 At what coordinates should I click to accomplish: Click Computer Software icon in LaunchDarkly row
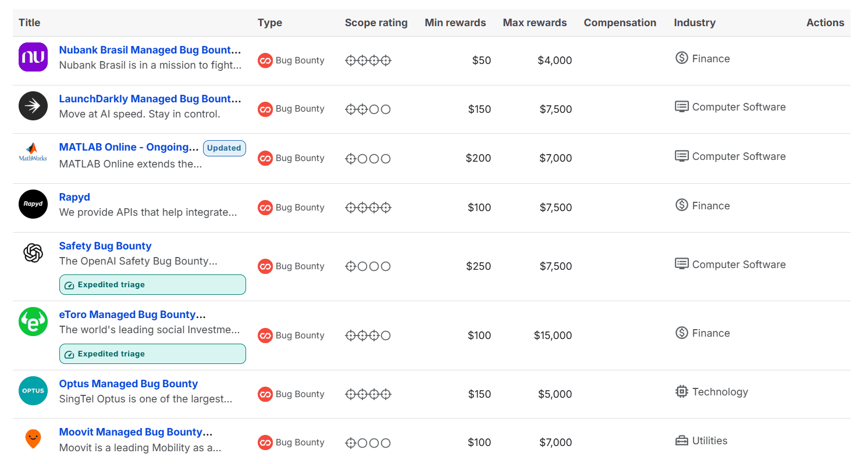coord(682,107)
